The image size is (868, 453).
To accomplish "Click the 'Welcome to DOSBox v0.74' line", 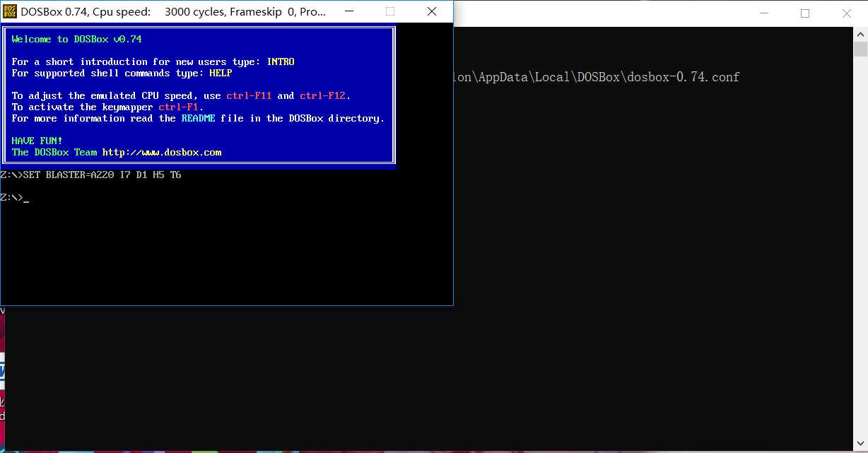I will [x=76, y=39].
